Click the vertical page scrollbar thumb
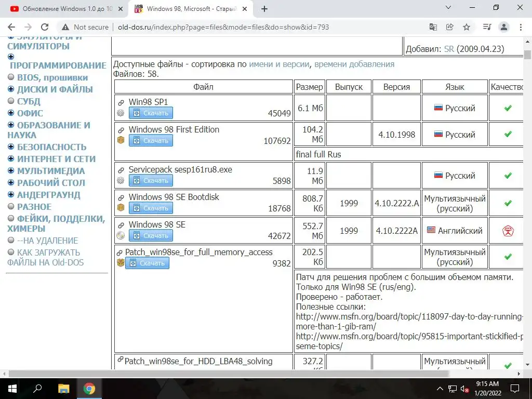Image resolution: width=532 pixels, height=399 pixels. coord(527,54)
